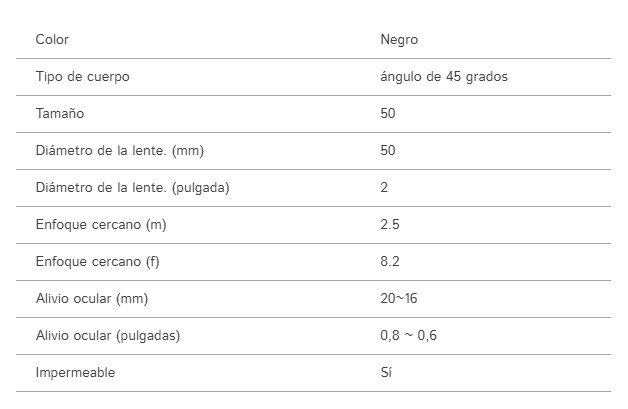The width and height of the screenshot is (628, 409).
Task: Click 'Enfoque cercano (m)' label
Action: tap(101, 224)
